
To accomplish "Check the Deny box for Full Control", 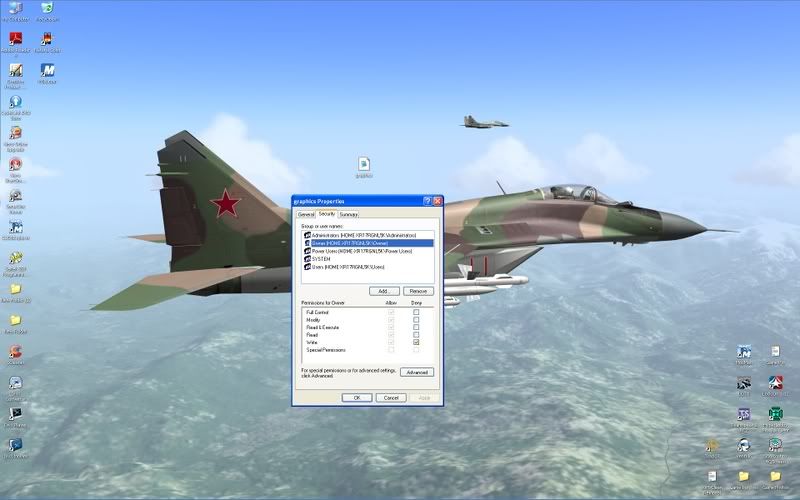I will tap(416, 312).
